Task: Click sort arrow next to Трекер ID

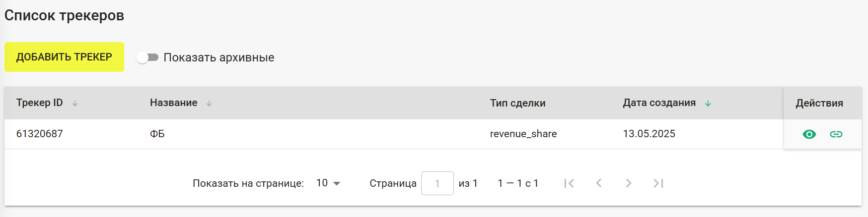Action: click(x=75, y=104)
